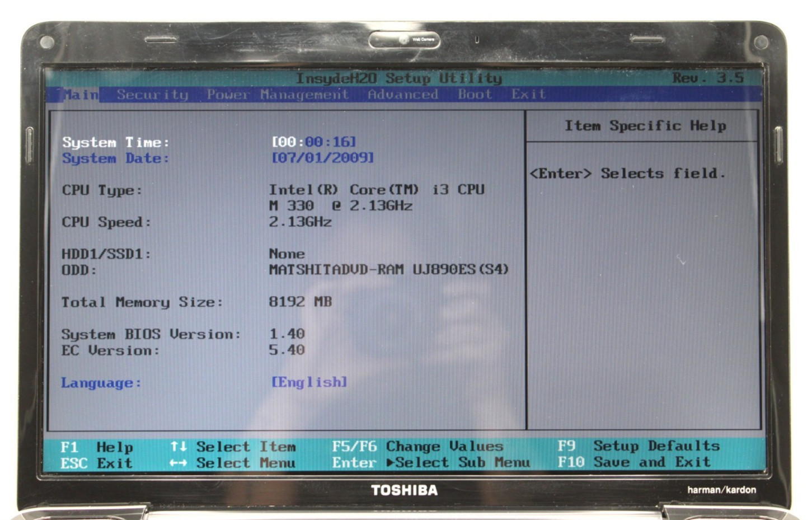The height and width of the screenshot is (520, 812).
Task: Click the Intel(R) Core(TM) i3 CPU text
Action: coord(377,189)
